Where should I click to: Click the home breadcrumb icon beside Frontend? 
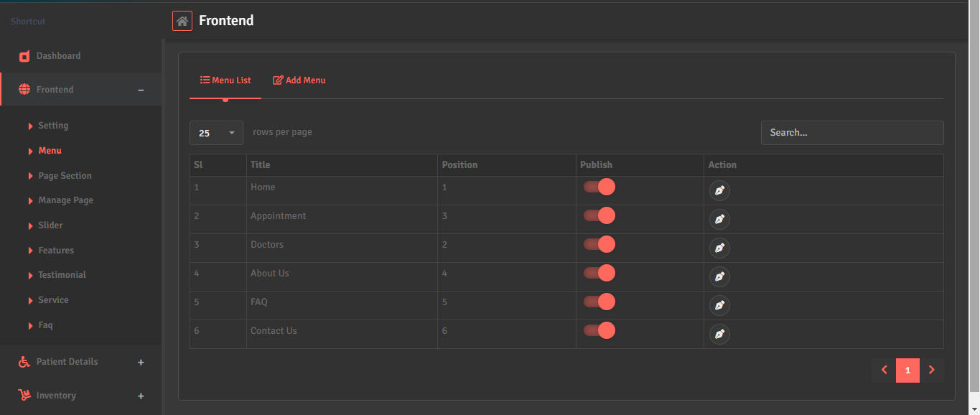click(x=182, y=20)
